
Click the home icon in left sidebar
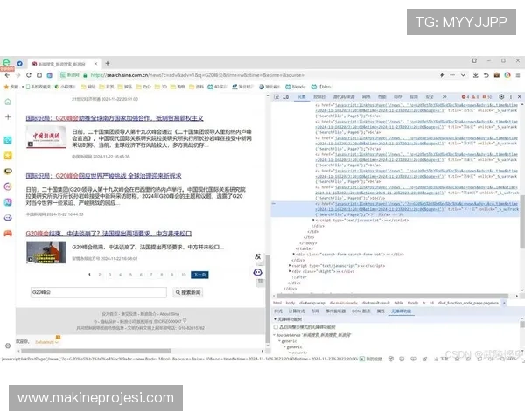pos(8,101)
